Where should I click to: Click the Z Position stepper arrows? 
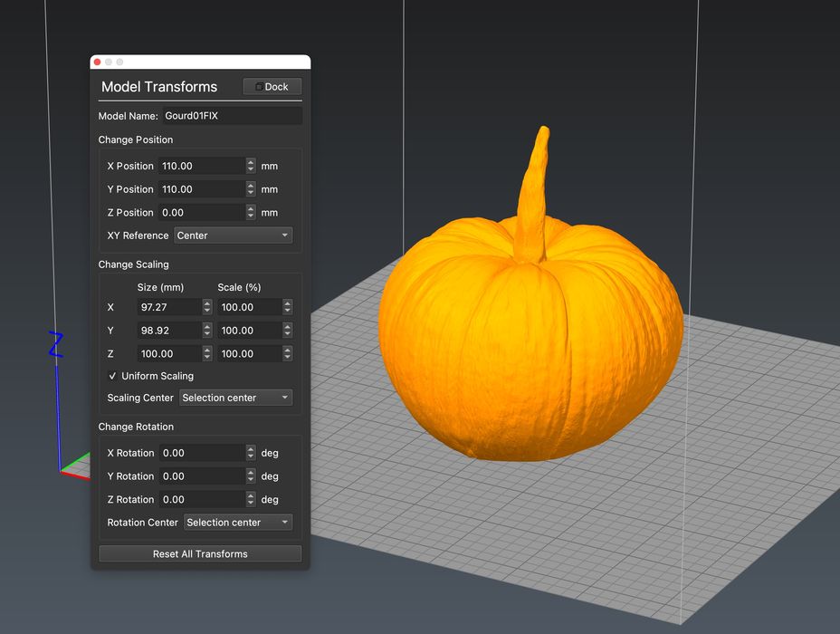pyautogui.click(x=251, y=213)
